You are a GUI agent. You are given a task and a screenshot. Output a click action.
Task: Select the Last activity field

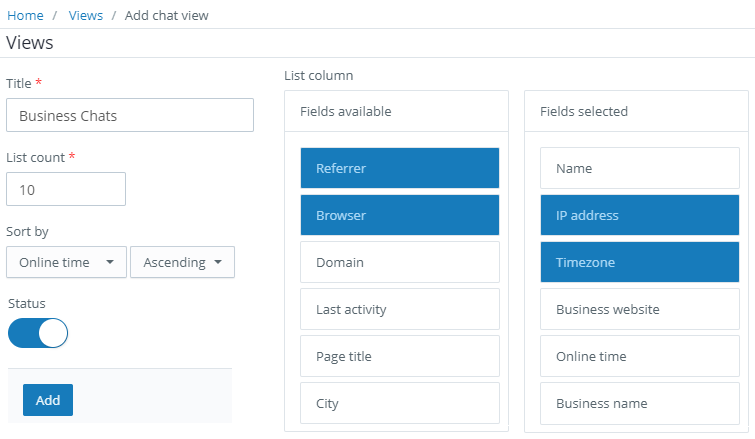(x=399, y=309)
